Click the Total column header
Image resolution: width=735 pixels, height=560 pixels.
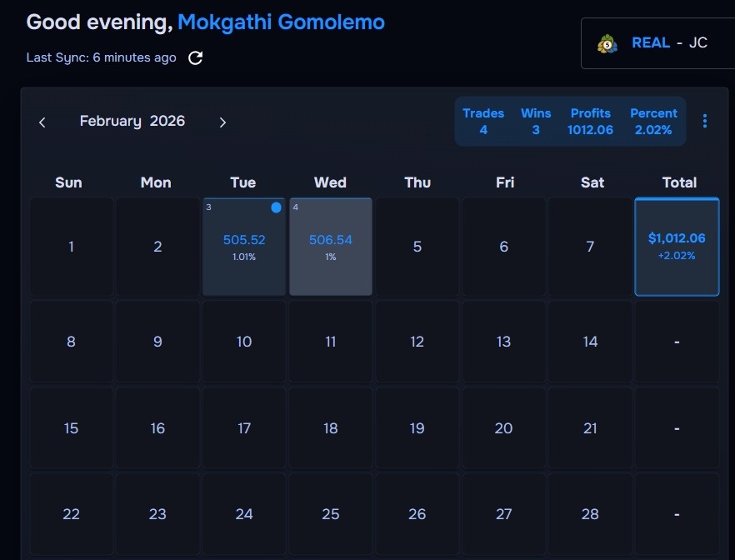pyautogui.click(x=679, y=182)
